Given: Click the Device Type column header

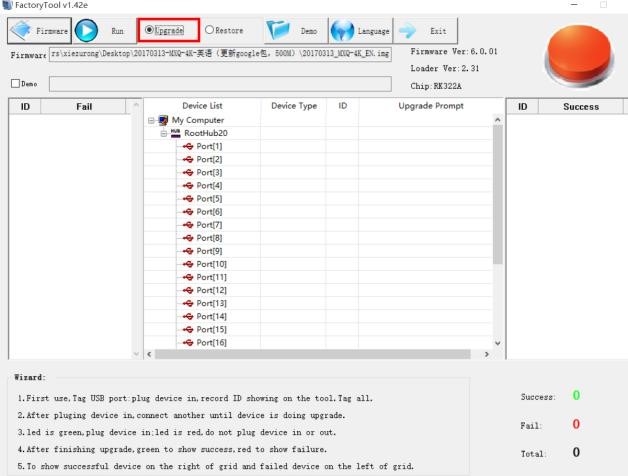Looking at the screenshot, I should coord(294,106).
